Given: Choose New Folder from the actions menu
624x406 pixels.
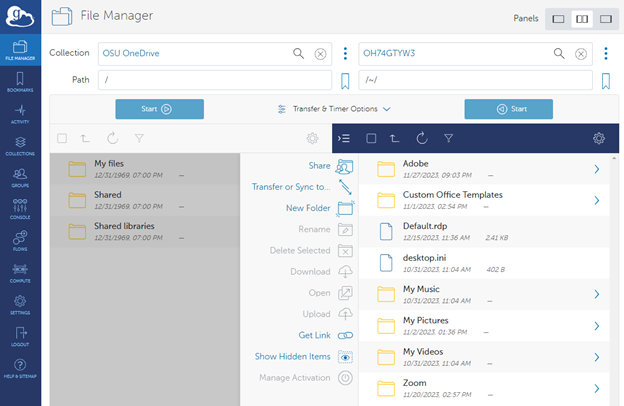Looking at the screenshot, I should pyautogui.click(x=320, y=208).
